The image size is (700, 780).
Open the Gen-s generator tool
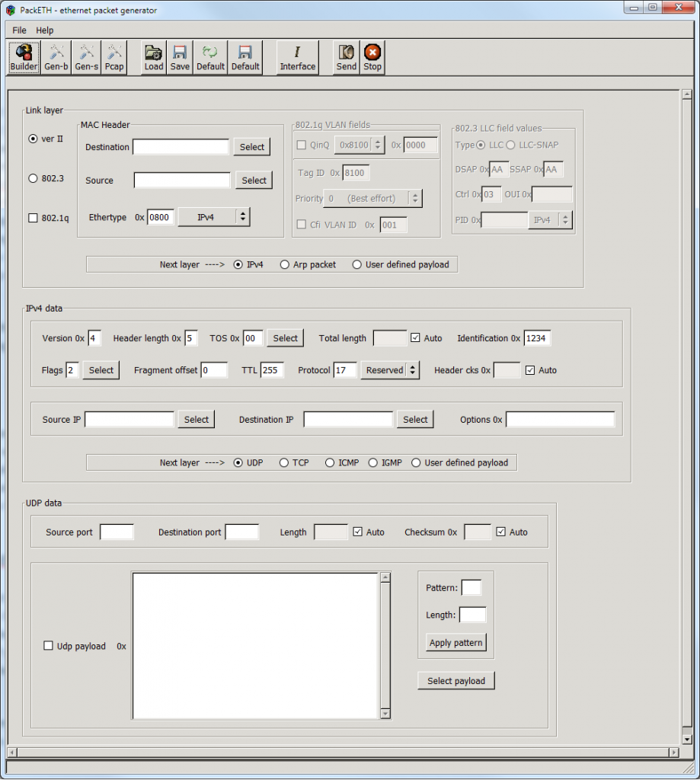point(87,57)
